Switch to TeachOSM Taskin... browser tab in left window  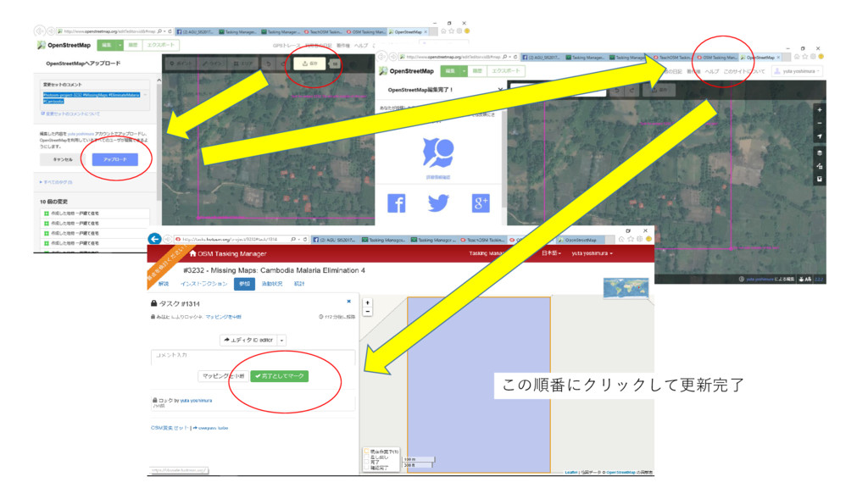tap(323, 31)
